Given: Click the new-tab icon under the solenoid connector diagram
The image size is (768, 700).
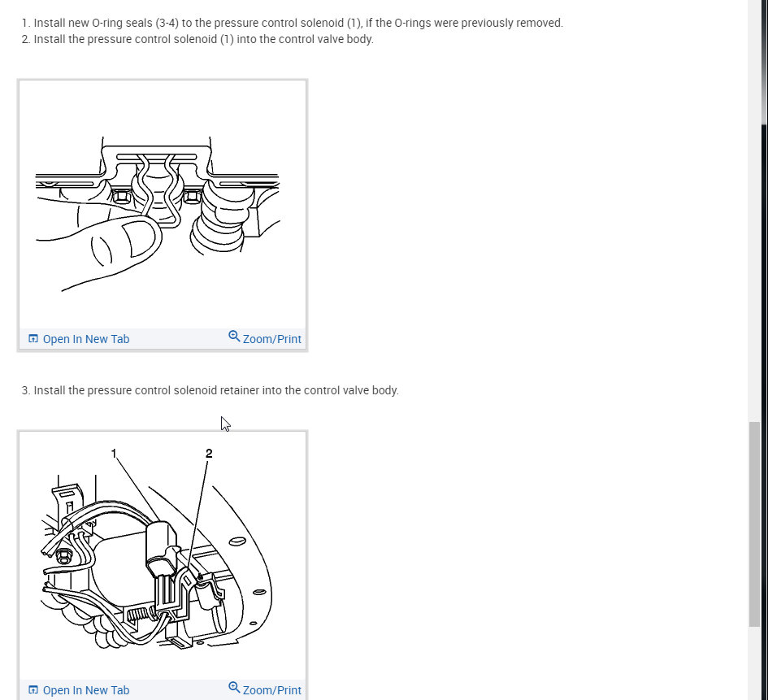Looking at the screenshot, I should pos(33,689).
